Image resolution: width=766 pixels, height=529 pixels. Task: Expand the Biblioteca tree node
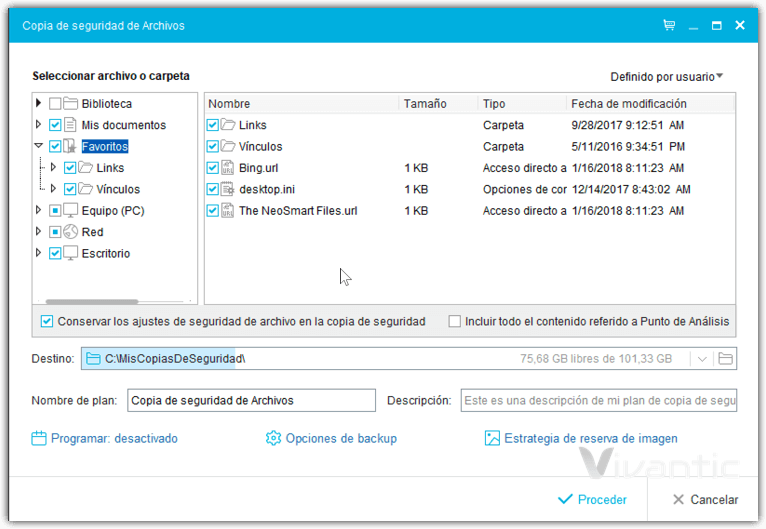click(x=39, y=103)
